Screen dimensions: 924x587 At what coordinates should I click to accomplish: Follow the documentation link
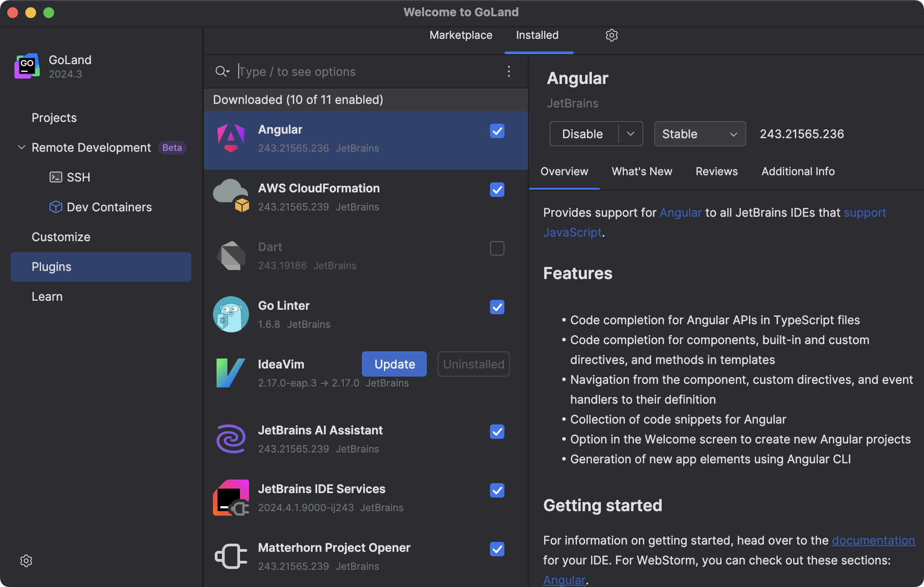click(873, 540)
